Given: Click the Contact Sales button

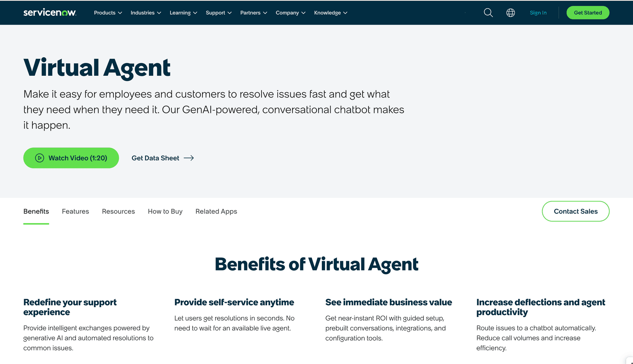Looking at the screenshot, I should tap(576, 211).
